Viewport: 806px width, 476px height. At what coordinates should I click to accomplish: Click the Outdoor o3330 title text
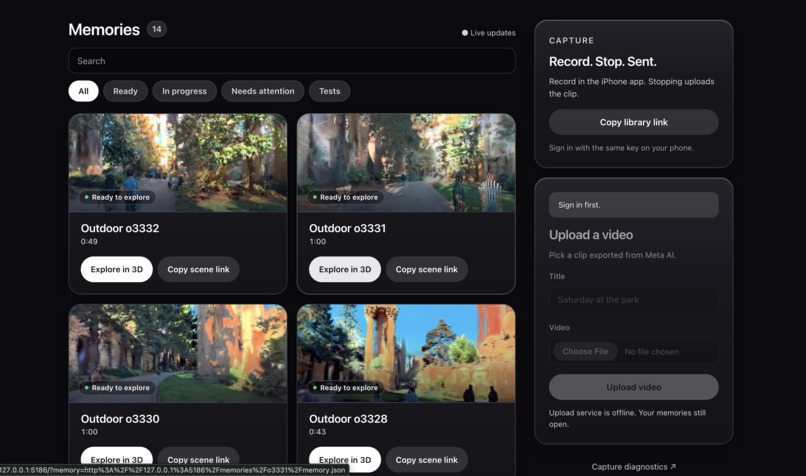[120, 419]
